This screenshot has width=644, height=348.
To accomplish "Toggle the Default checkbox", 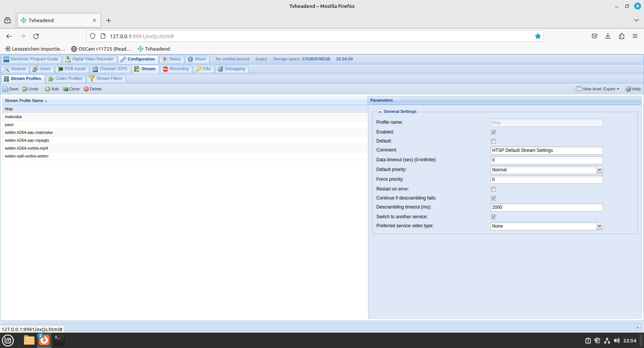I will tap(493, 141).
